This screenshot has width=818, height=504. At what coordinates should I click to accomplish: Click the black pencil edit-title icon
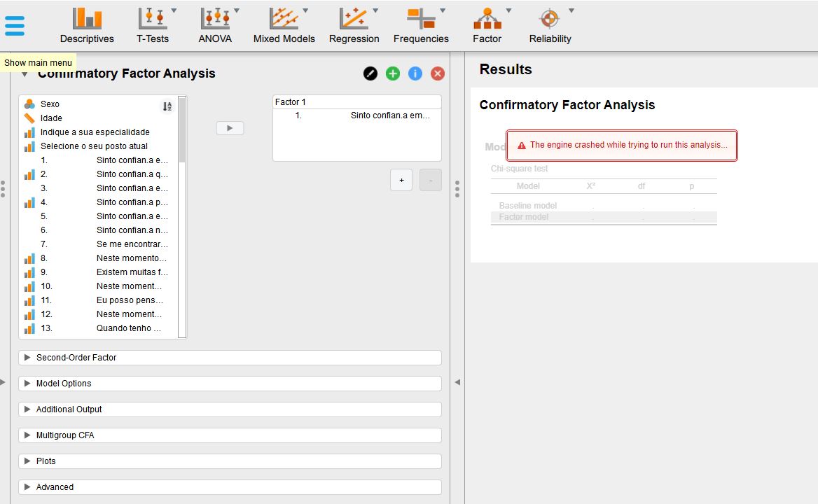[370, 73]
